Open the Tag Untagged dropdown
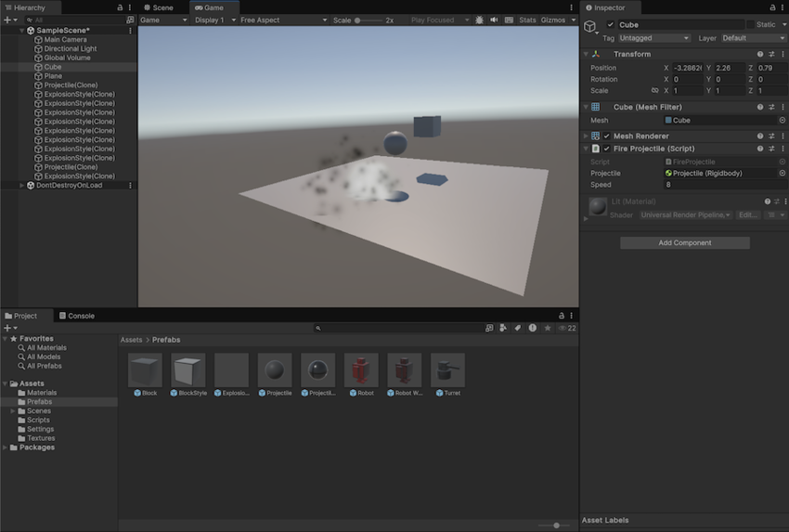The width and height of the screenshot is (789, 532). coord(654,38)
